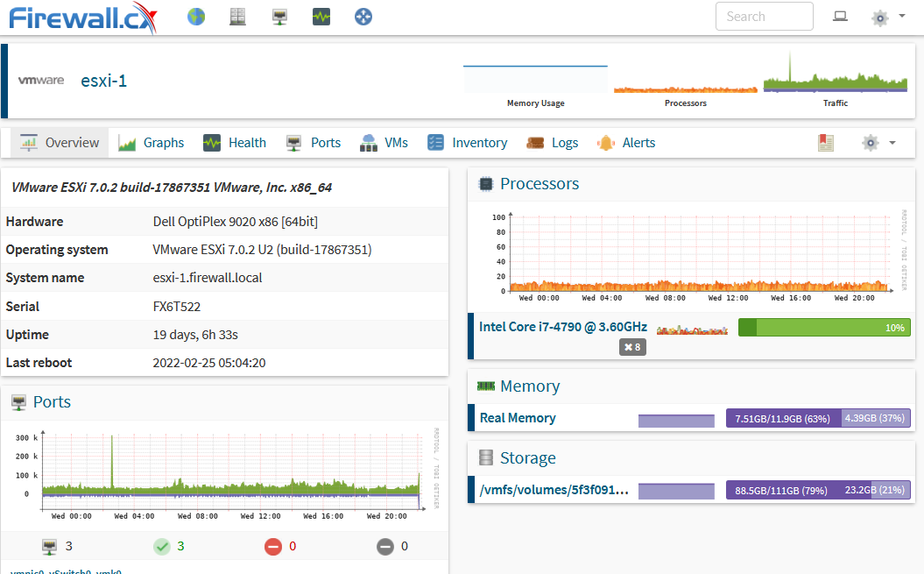Click the total ports monitor icon showing 3
The width and height of the screenshot is (924, 574).
point(50,547)
